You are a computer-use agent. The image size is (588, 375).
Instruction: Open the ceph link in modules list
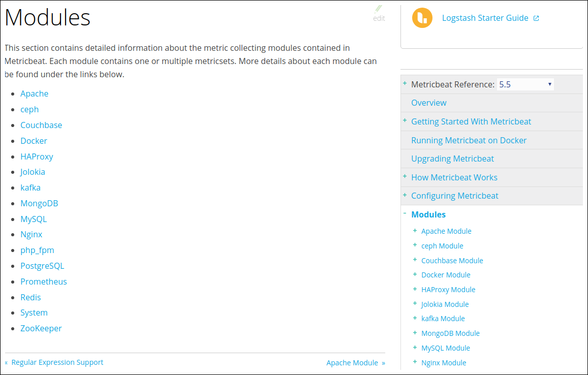(29, 109)
